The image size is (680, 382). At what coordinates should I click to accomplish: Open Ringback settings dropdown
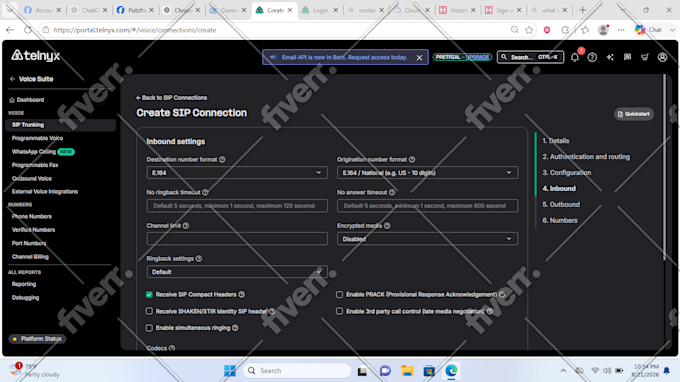coord(237,272)
